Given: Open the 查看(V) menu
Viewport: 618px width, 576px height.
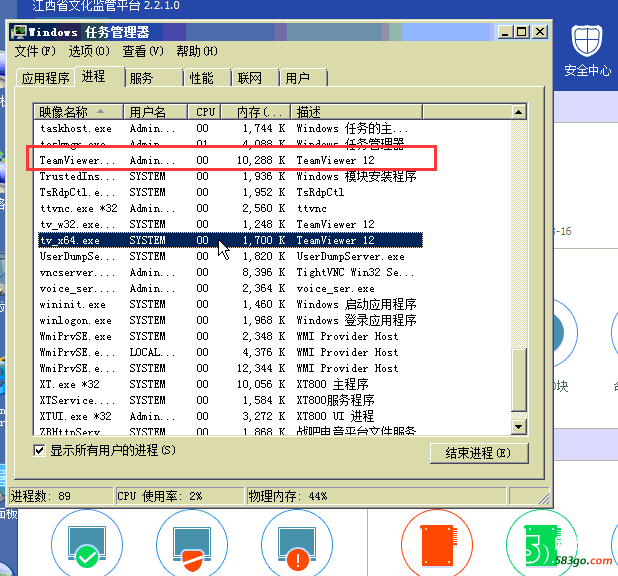Looking at the screenshot, I should [x=142, y=51].
